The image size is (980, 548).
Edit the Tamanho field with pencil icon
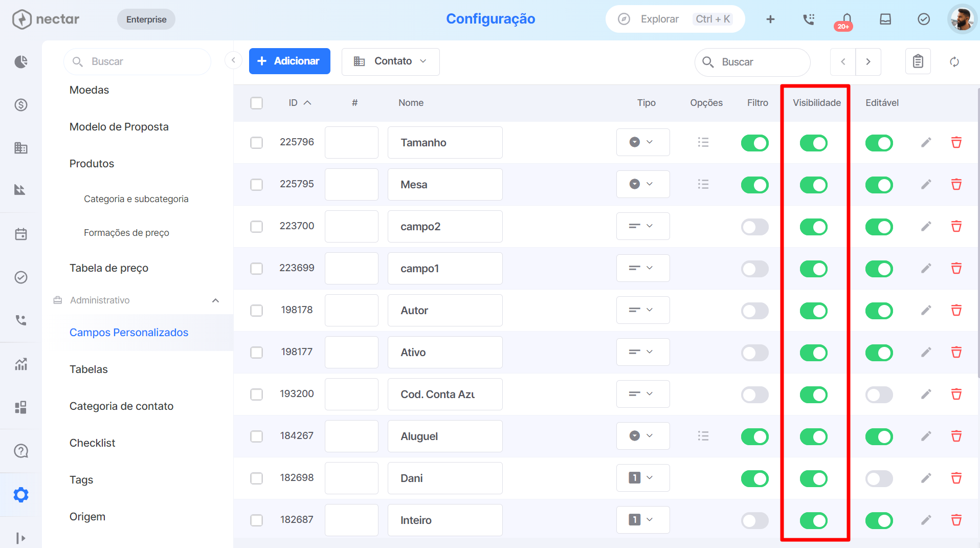926,142
